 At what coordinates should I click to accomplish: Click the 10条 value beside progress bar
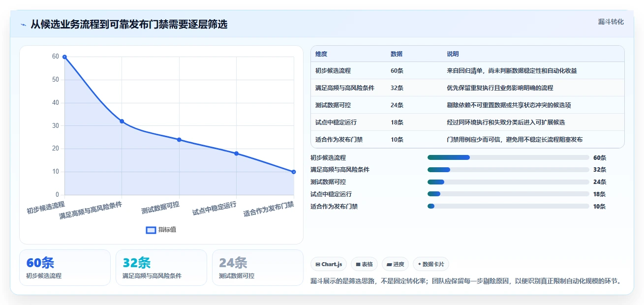(x=600, y=207)
